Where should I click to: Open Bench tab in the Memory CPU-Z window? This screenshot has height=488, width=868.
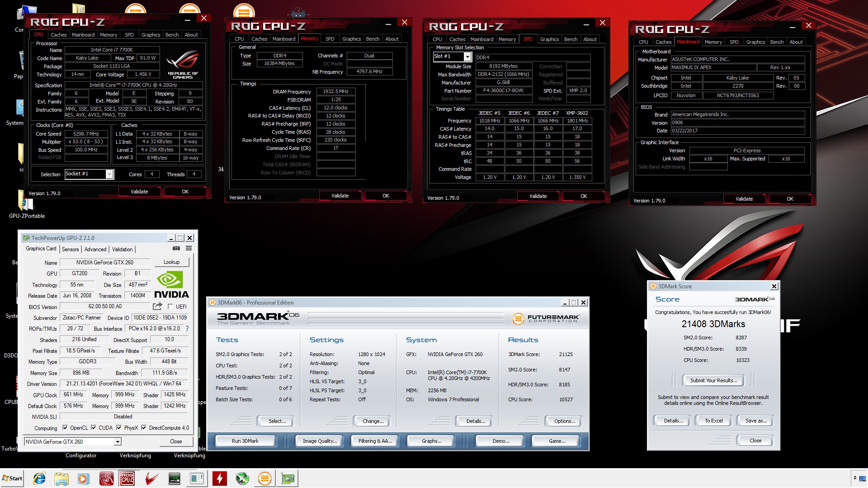coord(373,39)
